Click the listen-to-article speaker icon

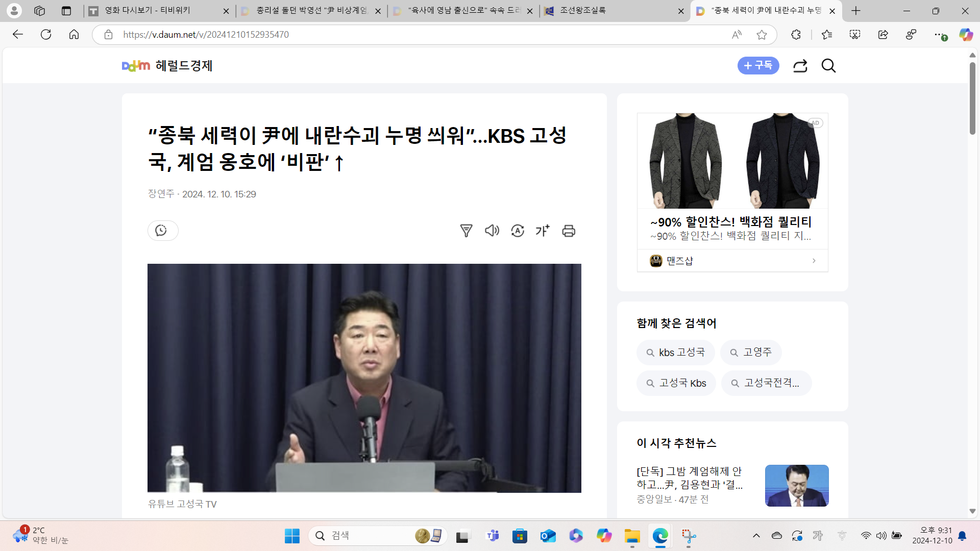(492, 231)
